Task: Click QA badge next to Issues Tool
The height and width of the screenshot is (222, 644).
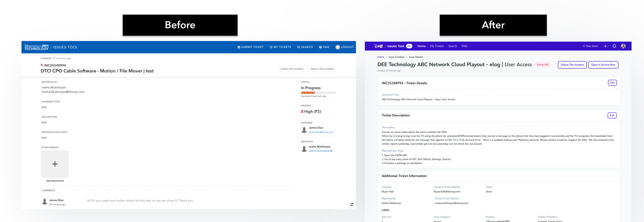Action: [409, 46]
